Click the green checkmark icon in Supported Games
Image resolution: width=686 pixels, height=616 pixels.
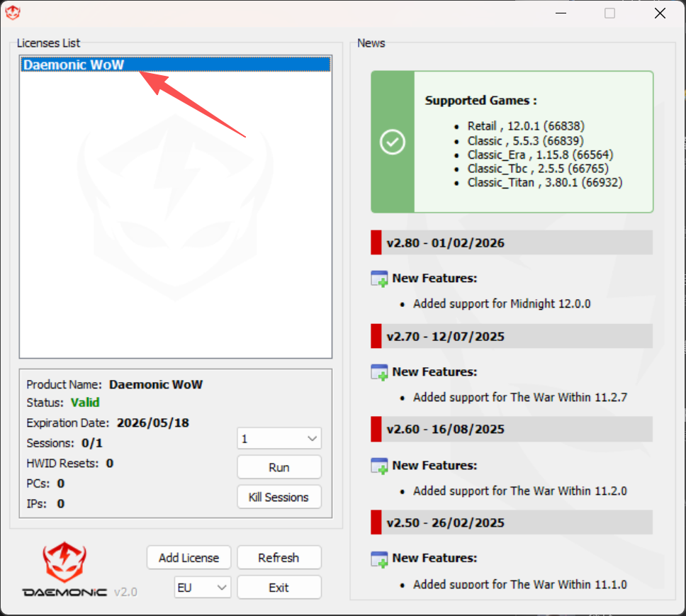tap(393, 142)
